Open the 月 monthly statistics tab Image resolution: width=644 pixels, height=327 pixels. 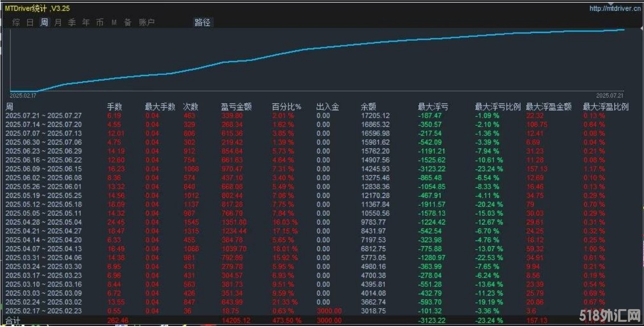[58, 22]
